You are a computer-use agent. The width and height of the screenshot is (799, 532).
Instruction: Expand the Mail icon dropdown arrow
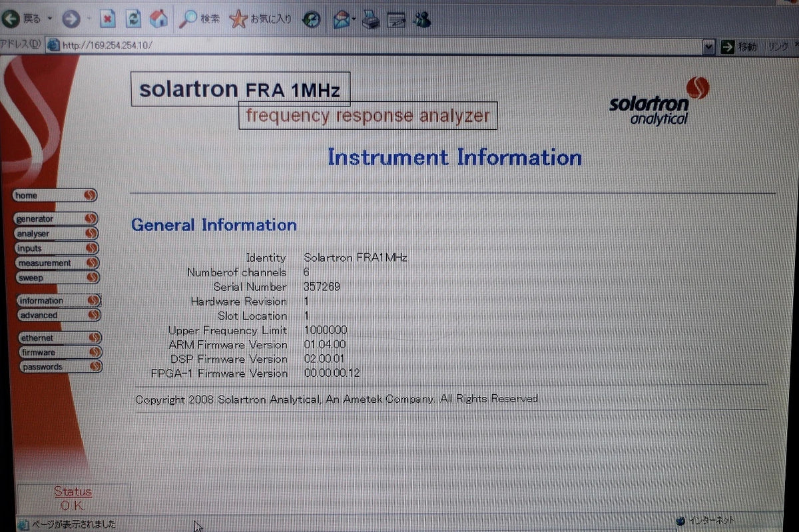(x=354, y=21)
